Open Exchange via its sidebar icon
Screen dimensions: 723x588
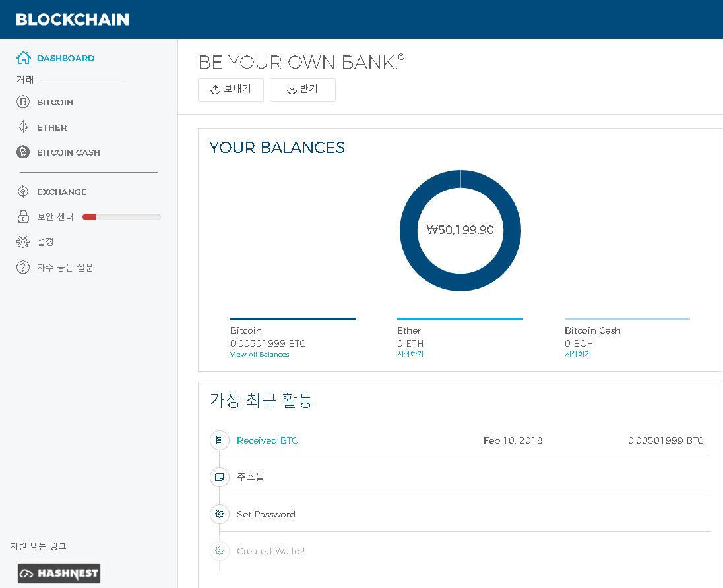click(23, 192)
